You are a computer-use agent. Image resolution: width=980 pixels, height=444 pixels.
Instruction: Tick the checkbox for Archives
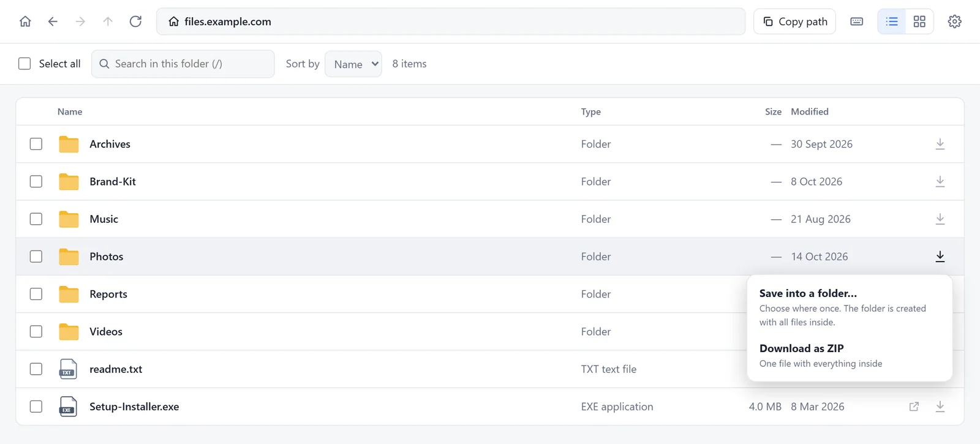pyautogui.click(x=36, y=144)
